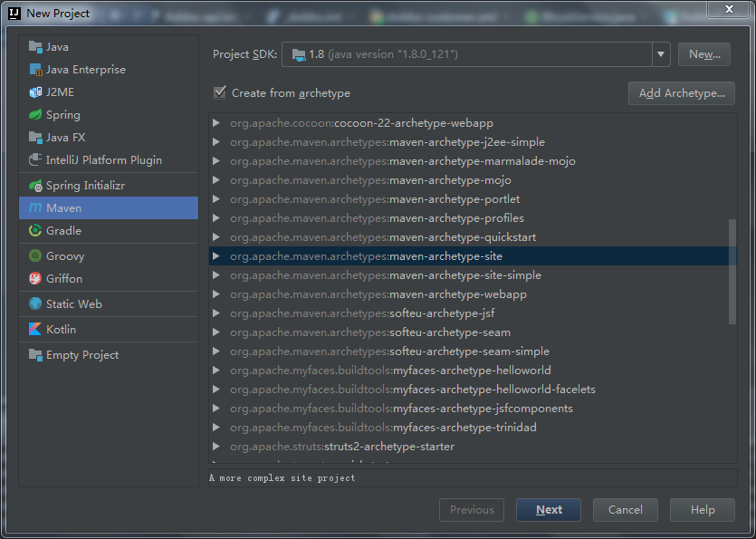Select the Static Web globe icon
This screenshot has width=756, height=539.
(35, 304)
